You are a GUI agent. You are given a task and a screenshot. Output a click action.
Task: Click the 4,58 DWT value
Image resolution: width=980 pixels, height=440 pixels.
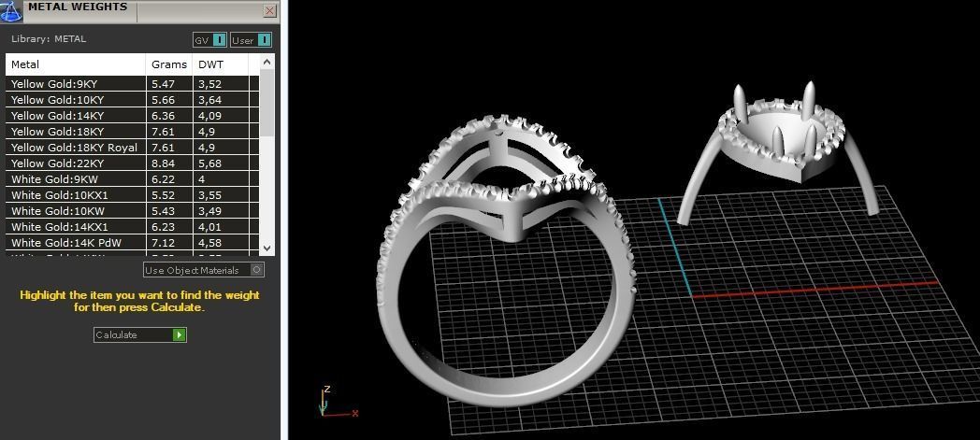[210, 243]
